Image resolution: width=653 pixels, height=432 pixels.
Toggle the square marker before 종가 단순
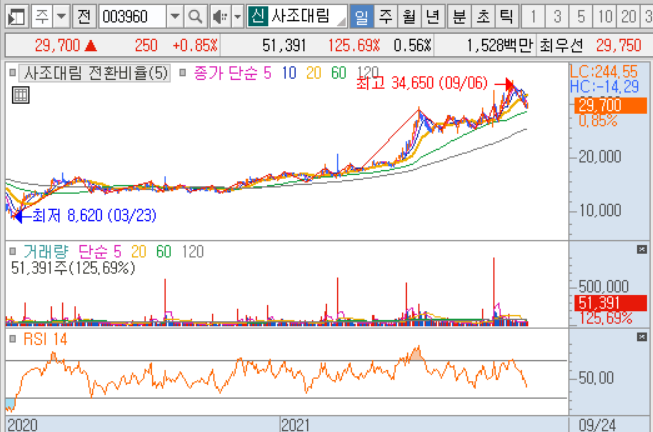[x=182, y=73]
